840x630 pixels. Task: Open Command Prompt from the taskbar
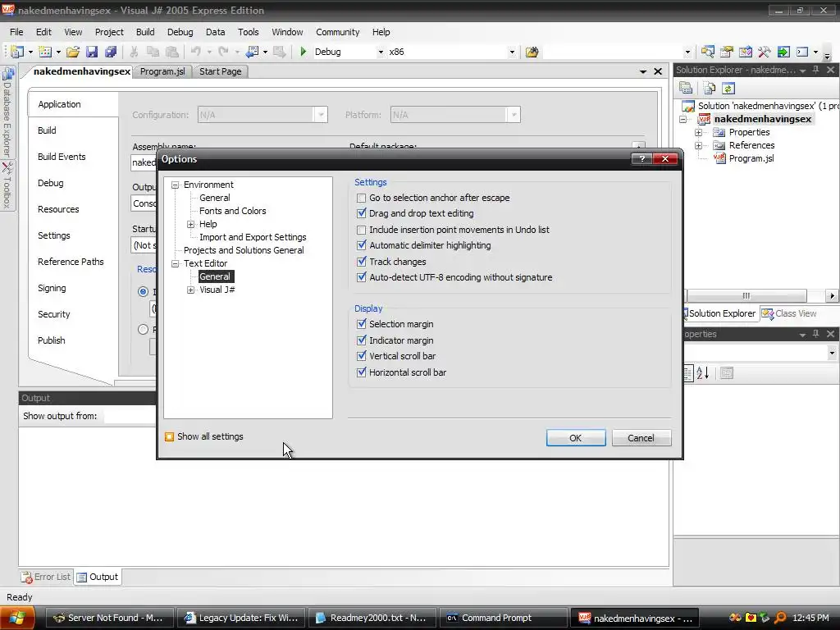coord(503,618)
